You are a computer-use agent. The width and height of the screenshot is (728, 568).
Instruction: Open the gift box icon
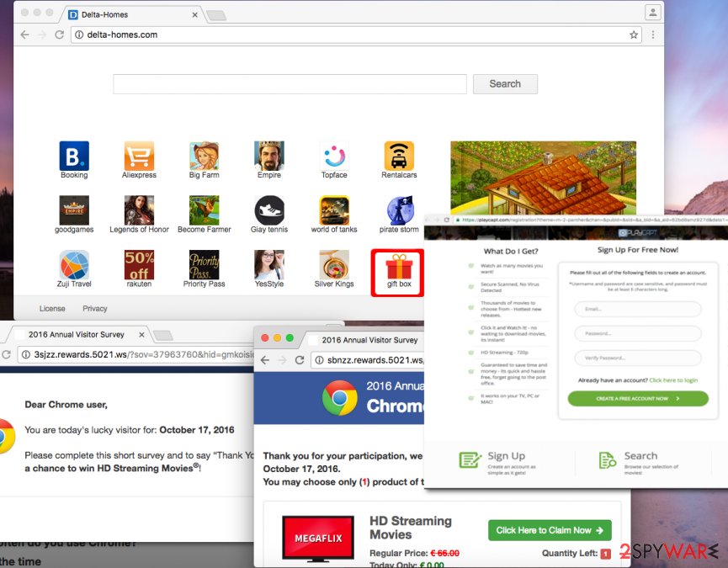[x=399, y=267]
